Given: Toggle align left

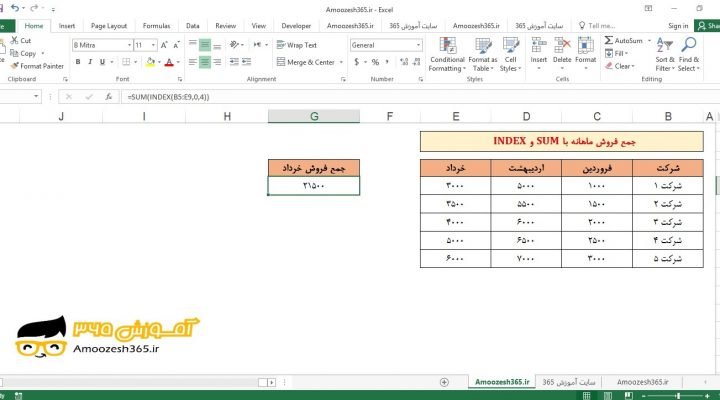Looking at the screenshot, I should (193, 62).
